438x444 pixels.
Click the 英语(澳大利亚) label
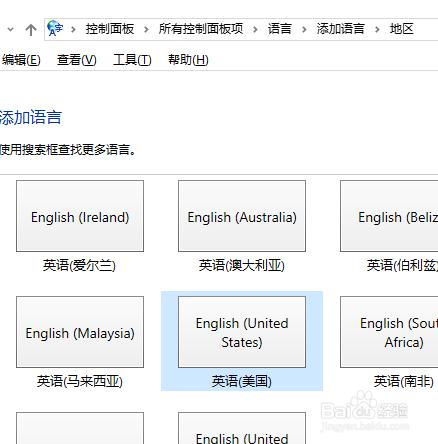point(242,266)
